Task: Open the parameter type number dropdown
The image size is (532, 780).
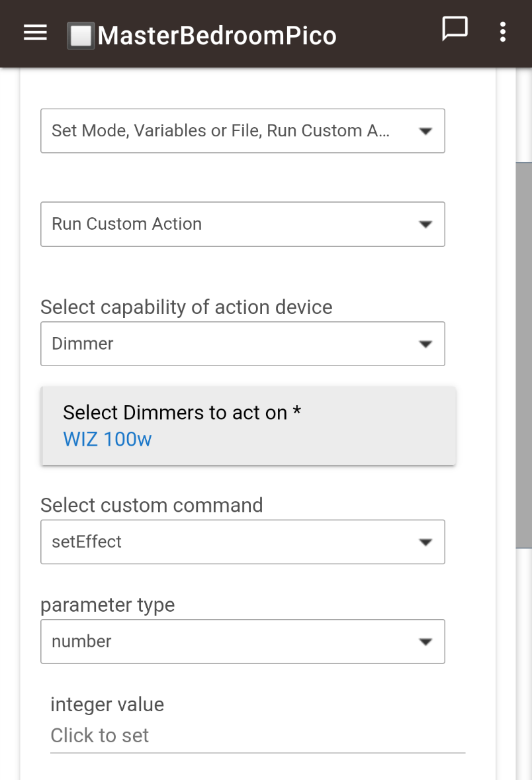Action: pyautogui.click(x=225, y=642)
